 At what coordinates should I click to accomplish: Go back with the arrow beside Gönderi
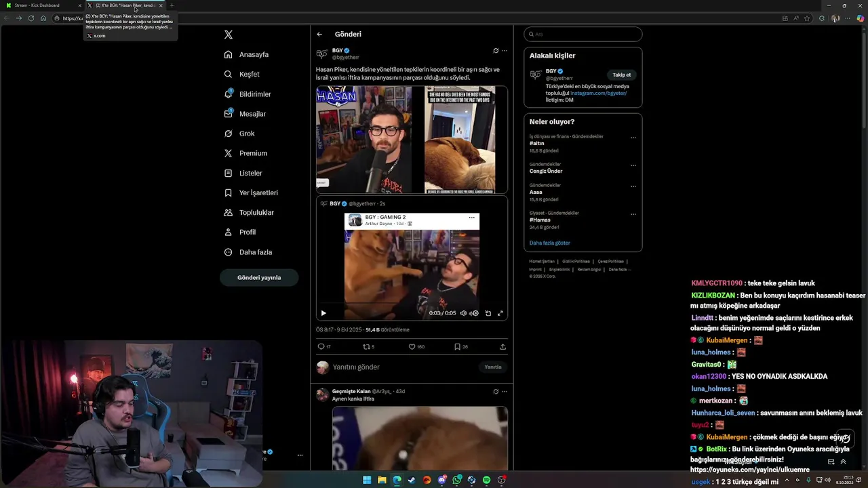tap(319, 34)
